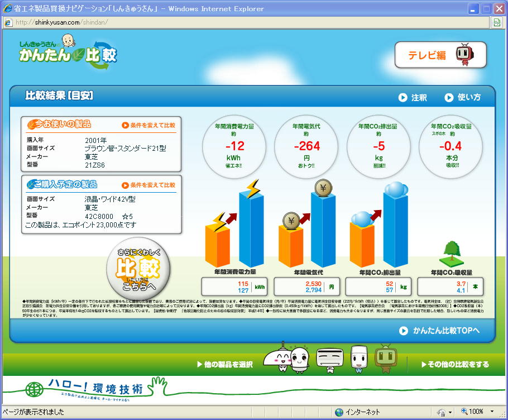Click model number 42C8000
Viewport: 508px width, 420px height.
point(99,217)
